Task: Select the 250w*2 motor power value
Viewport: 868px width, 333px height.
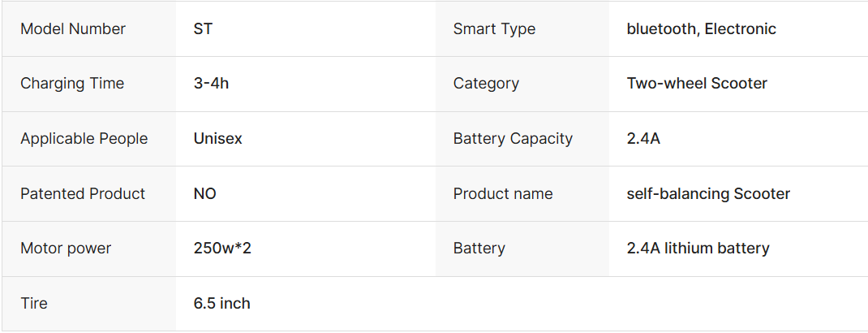Action: (x=222, y=249)
